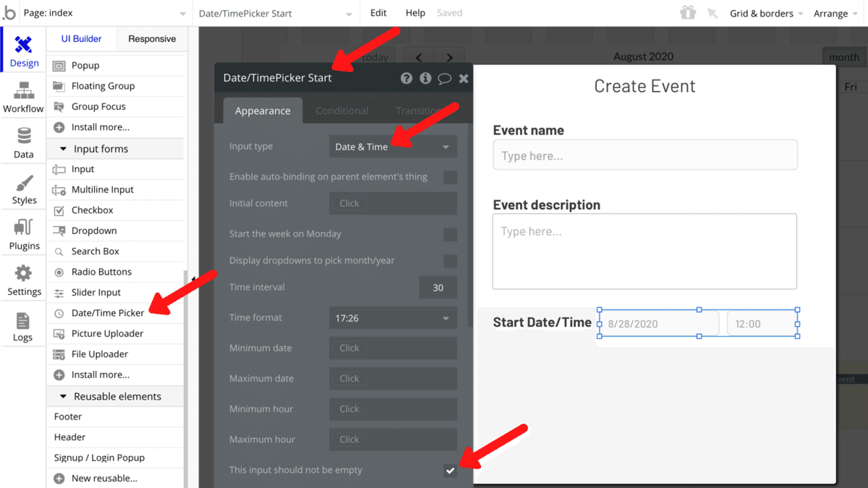Screen dimensions: 868x488
Task: Open the Plugins tab in sidebar
Action: (23, 234)
